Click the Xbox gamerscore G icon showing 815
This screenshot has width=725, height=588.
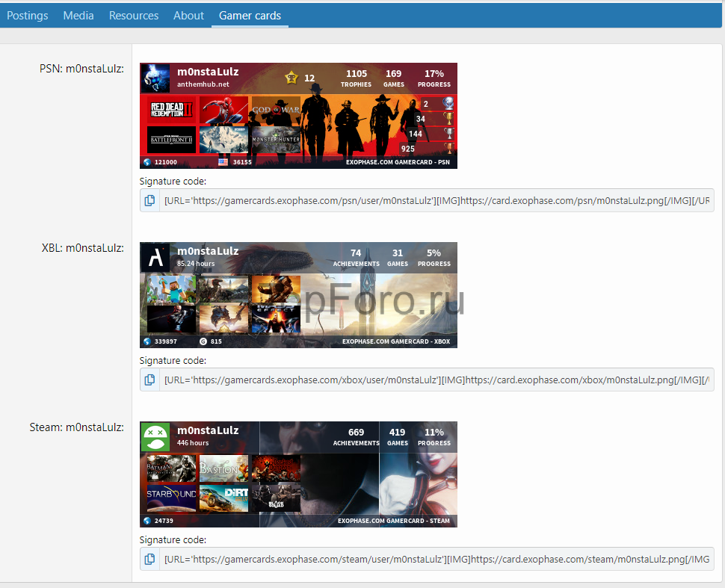[x=205, y=341]
